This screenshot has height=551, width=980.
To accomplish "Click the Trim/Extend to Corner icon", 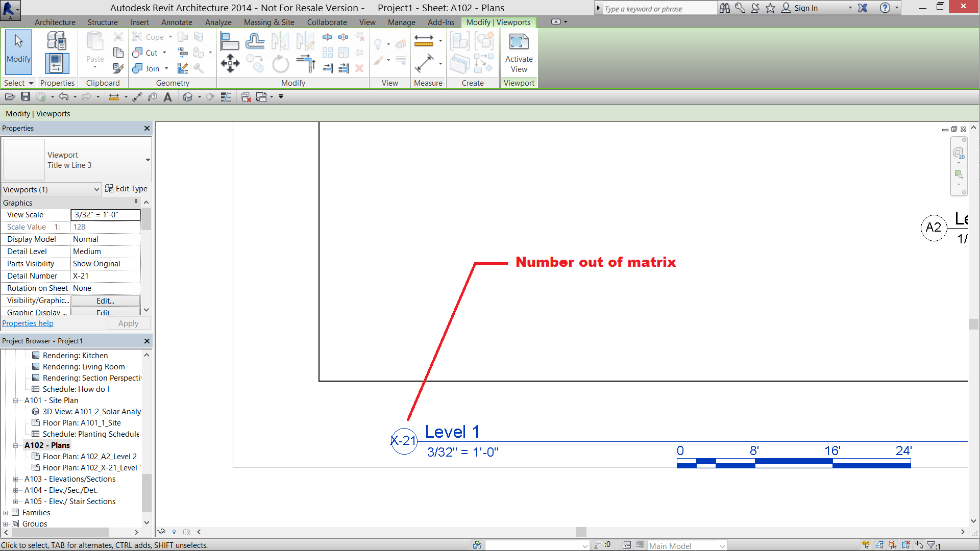I will click(x=306, y=64).
